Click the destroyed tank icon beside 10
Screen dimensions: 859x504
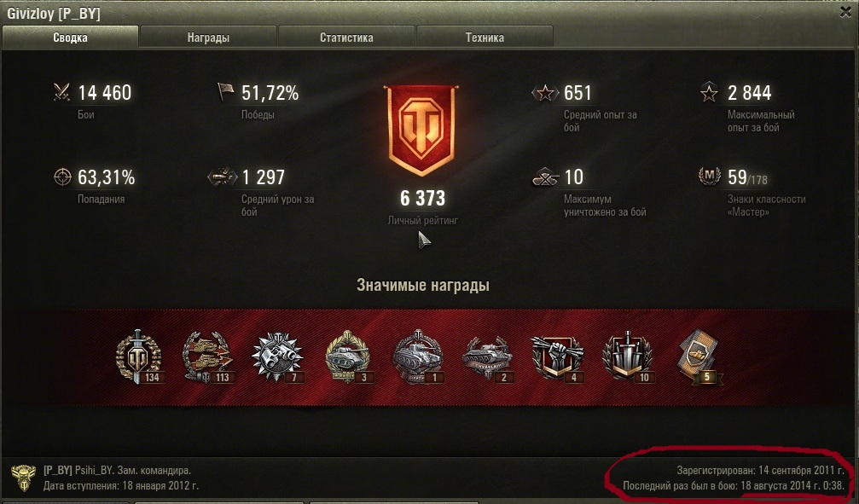click(x=545, y=177)
